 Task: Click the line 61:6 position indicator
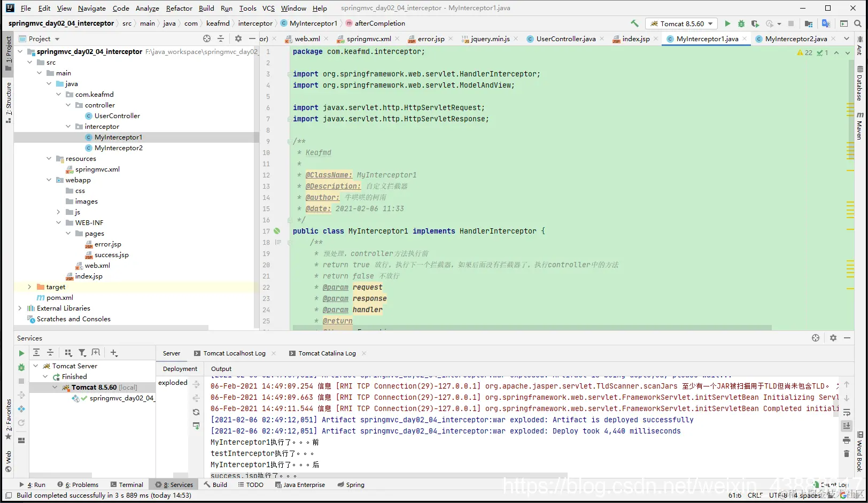(735, 496)
